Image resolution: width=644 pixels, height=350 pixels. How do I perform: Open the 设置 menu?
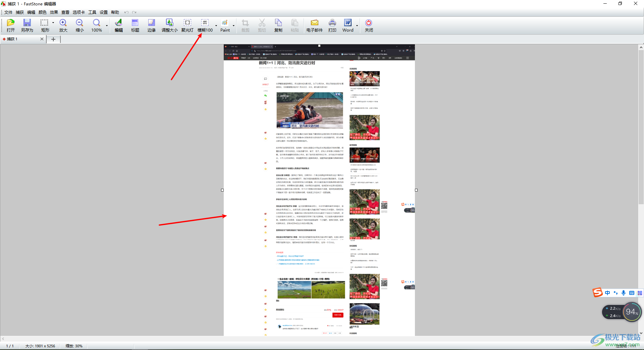[x=104, y=12]
